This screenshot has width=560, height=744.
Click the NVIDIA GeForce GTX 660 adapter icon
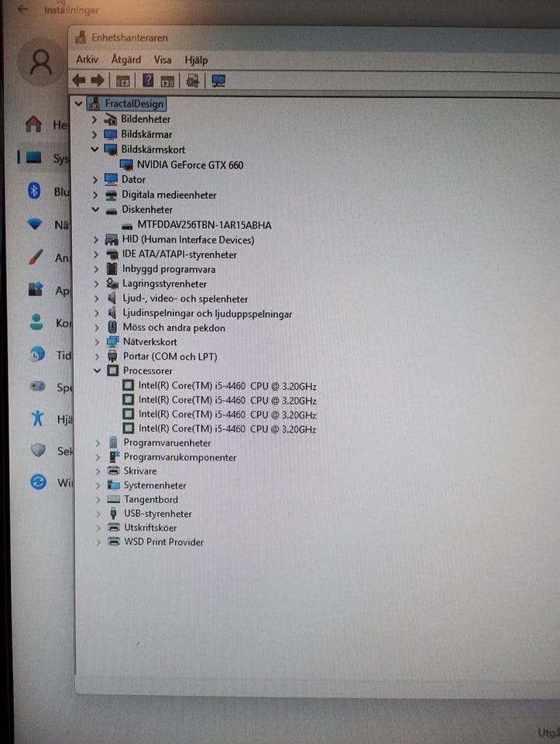(126, 164)
